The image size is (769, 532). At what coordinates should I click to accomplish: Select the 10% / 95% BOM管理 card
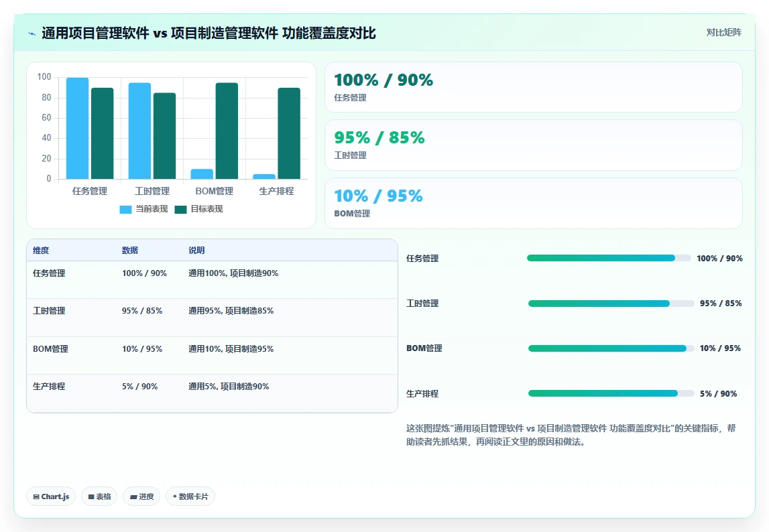click(533, 203)
